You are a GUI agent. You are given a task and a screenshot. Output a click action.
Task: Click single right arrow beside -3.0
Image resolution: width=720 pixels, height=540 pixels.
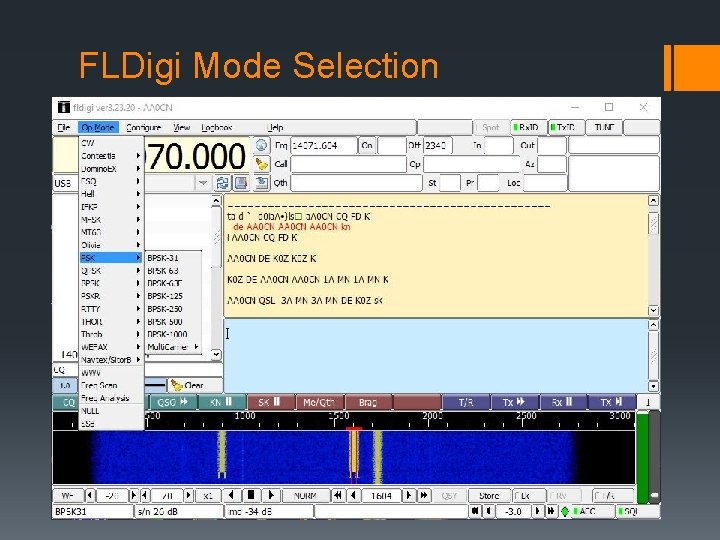click(537, 511)
